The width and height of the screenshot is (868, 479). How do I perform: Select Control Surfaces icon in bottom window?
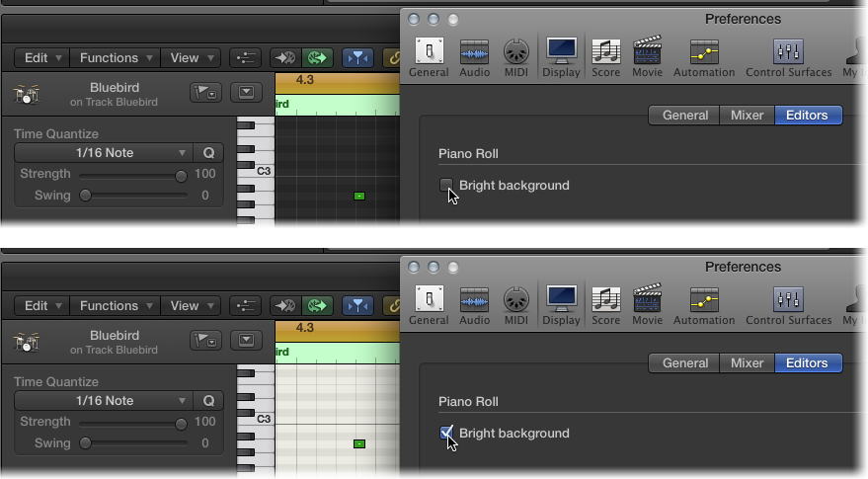click(788, 305)
